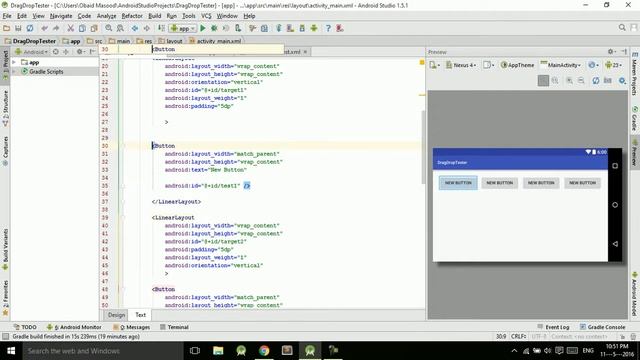Open the Navigate menu

coord(61,16)
